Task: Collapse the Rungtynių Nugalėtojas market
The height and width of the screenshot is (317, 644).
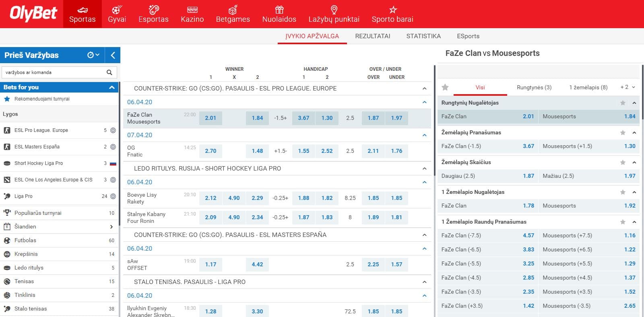Action: pos(634,103)
